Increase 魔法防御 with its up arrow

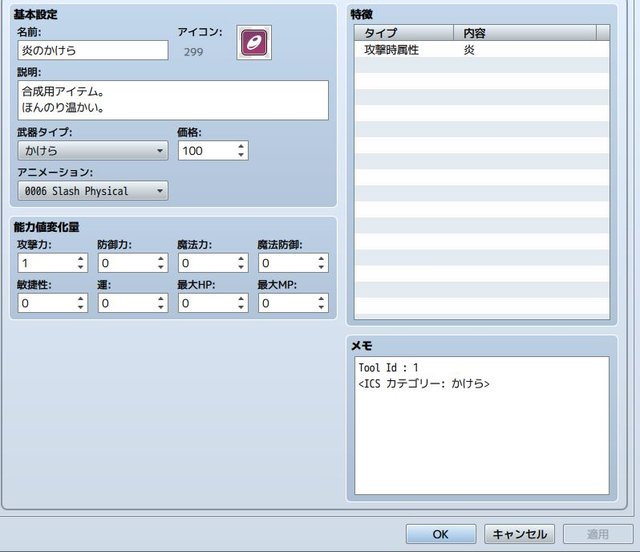coord(322,258)
